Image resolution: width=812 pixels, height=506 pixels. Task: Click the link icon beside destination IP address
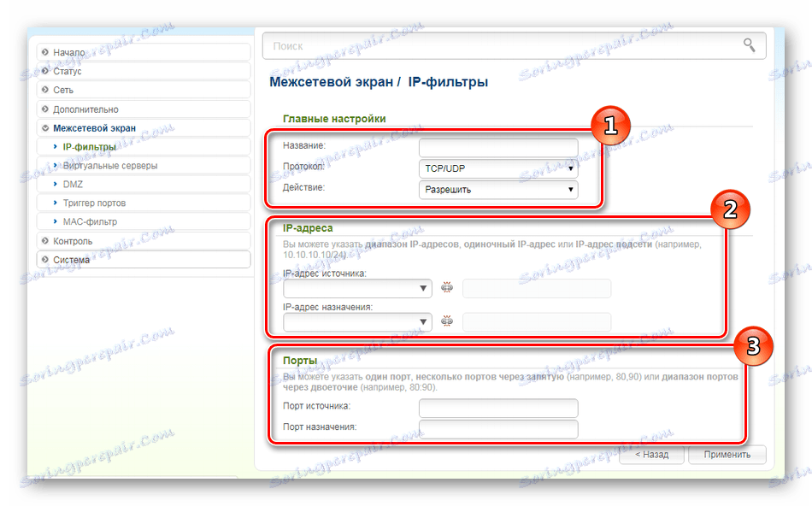[447, 321]
